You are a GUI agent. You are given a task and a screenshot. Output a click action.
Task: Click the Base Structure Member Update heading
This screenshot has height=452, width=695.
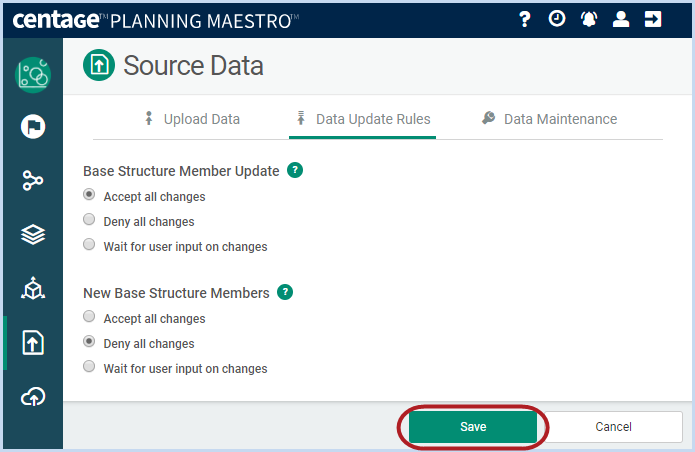click(x=181, y=171)
